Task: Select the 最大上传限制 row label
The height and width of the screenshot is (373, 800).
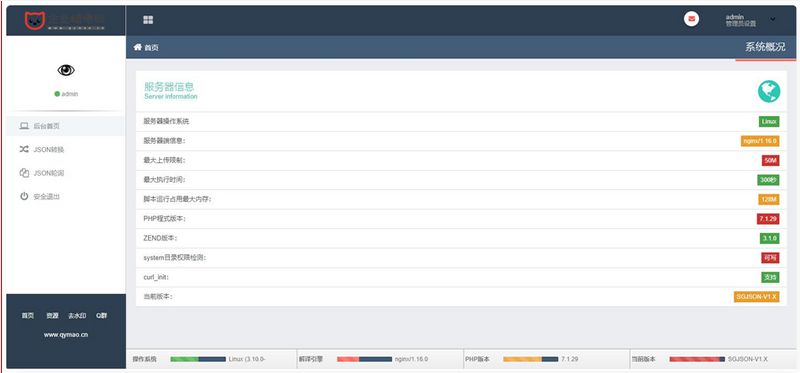Action: click(164, 160)
